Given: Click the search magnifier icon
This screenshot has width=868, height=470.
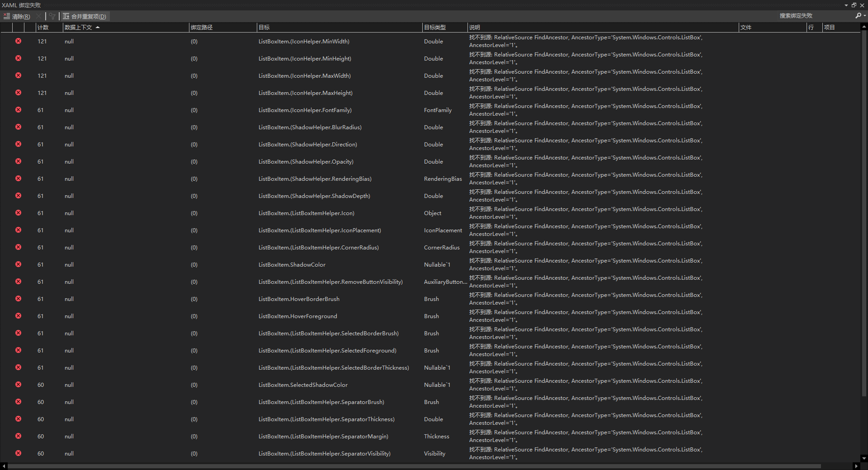Looking at the screenshot, I should pos(858,16).
